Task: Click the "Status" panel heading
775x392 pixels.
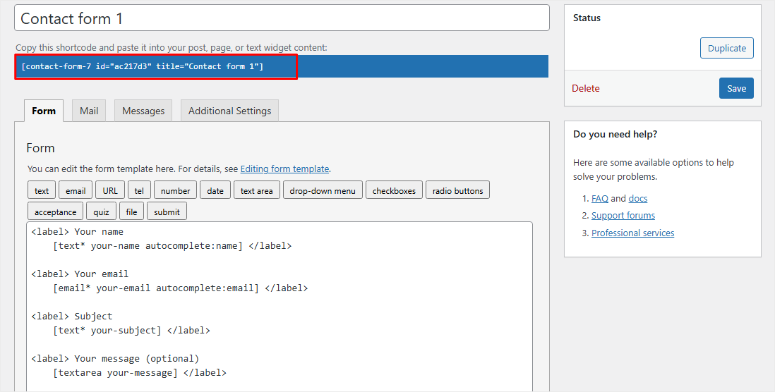Action: click(x=587, y=18)
